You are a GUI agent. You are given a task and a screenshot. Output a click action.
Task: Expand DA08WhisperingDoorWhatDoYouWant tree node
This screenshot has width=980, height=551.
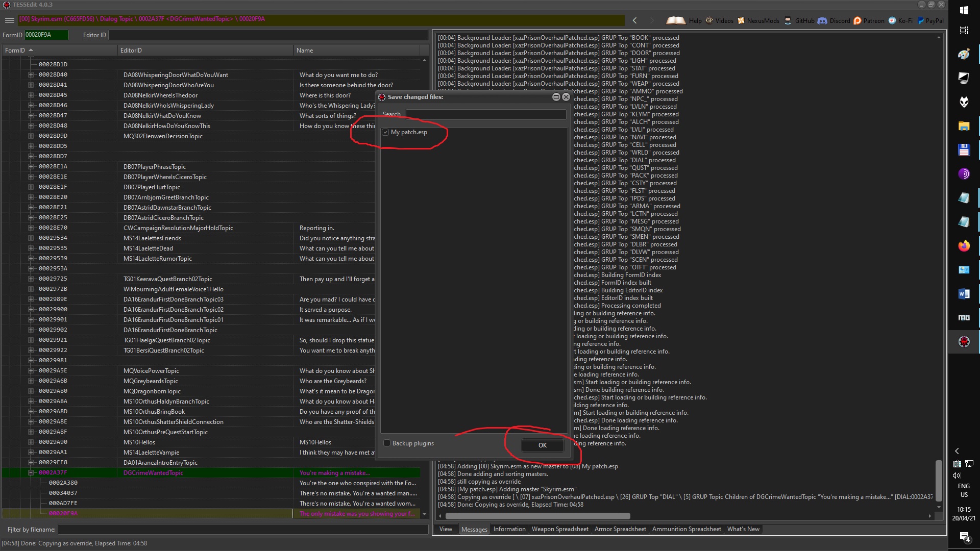coord(31,75)
